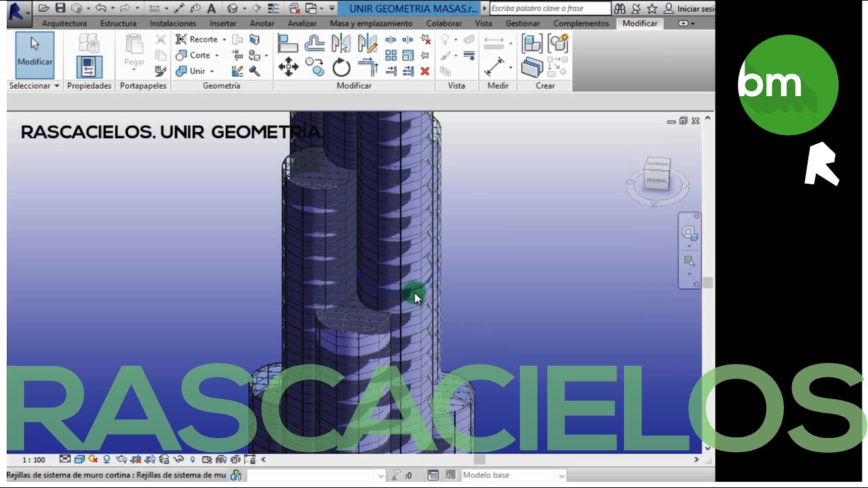Viewport: 868px width, 488px height.
Task: Click the Array tool
Action: [391, 56]
